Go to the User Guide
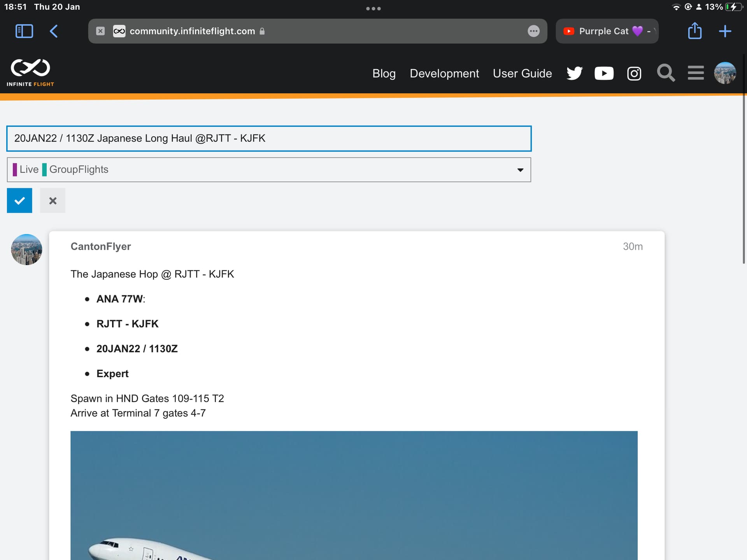The height and width of the screenshot is (560, 747). click(522, 73)
